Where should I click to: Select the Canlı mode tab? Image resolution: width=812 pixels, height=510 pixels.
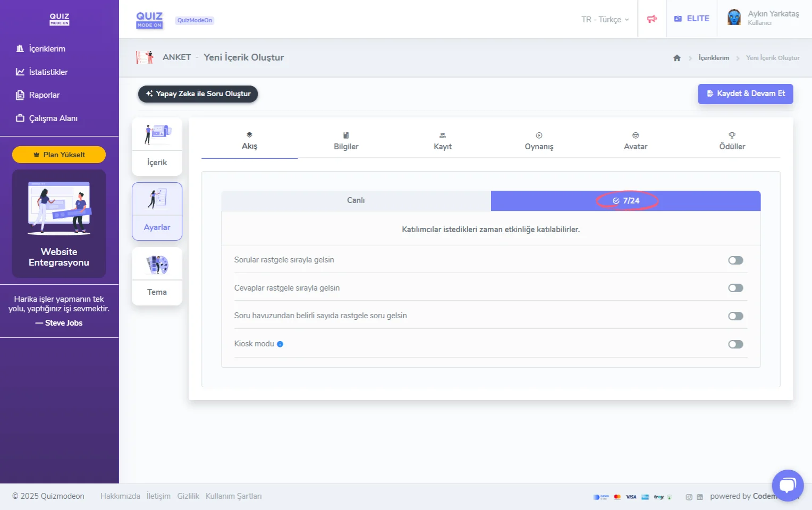coord(356,200)
